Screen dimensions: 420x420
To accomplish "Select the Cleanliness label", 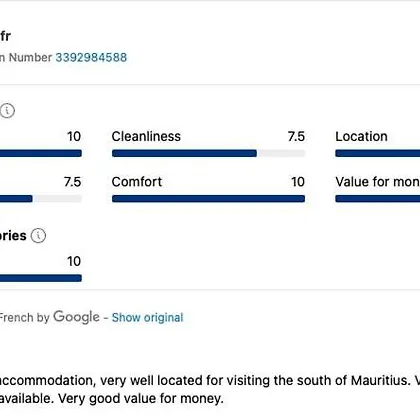I will click(146, 136).
